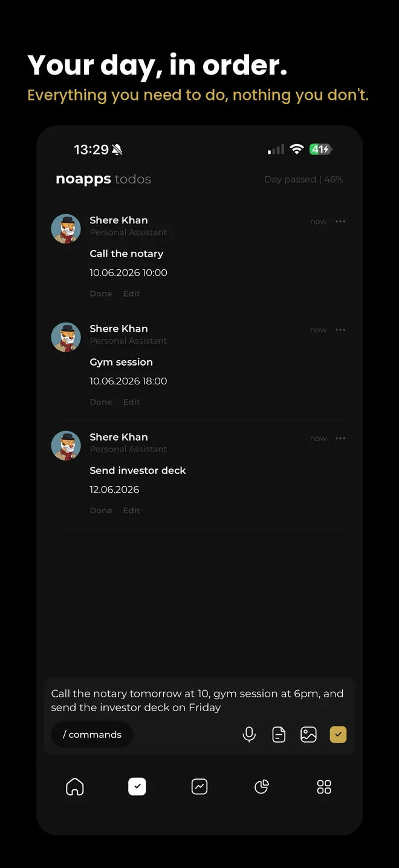
Task: Mark Gym session as Done
Action: coord(101,402)
